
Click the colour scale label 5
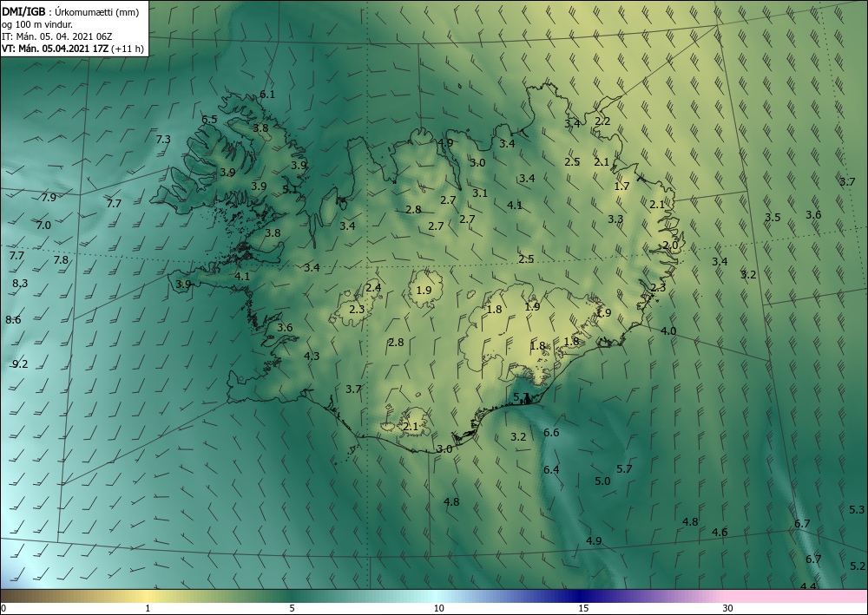pos(292,608)
